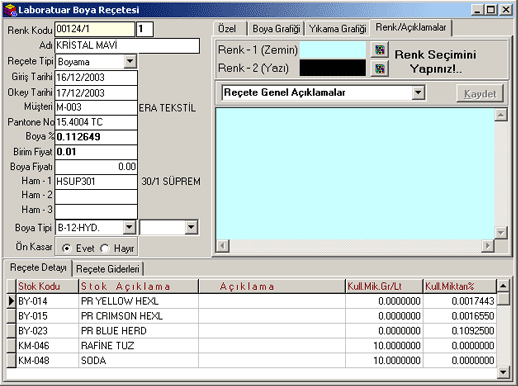This screenshot has width=518, height=386.
Task: Click the light cyan Renk-1 swatch
Action: coord(333,50)
